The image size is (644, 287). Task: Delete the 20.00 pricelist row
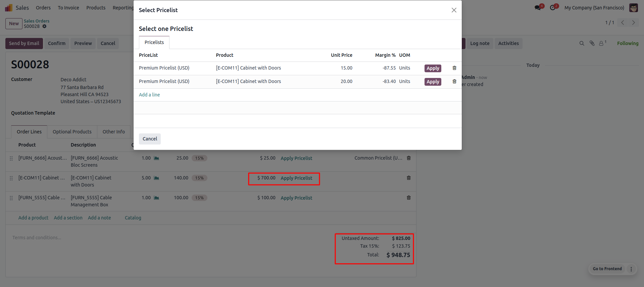454,81
